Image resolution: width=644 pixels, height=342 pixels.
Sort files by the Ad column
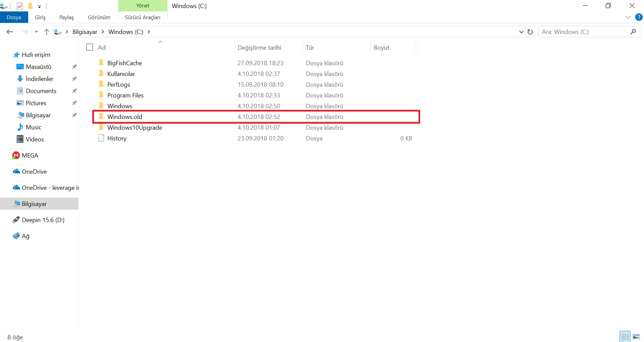click(102, 48)
